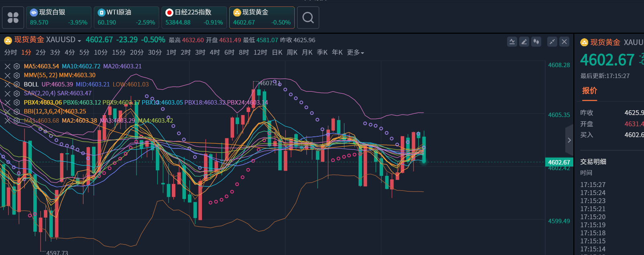Viewport: 644px width, 255px height.
Task: Switch chart type via candlestick icon
Action: click(536, 42)
